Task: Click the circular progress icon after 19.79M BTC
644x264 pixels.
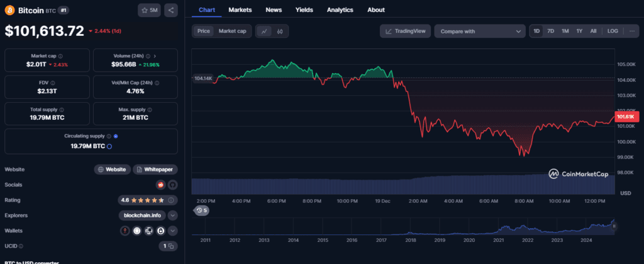Action: [x=109, y=146]
